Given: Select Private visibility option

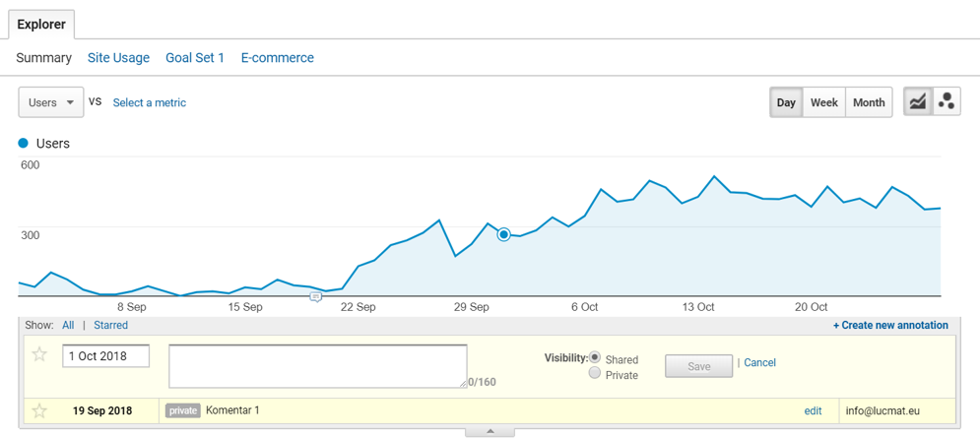Looking at the screenshot, I should pyautogui.click(x=595, y=374).
